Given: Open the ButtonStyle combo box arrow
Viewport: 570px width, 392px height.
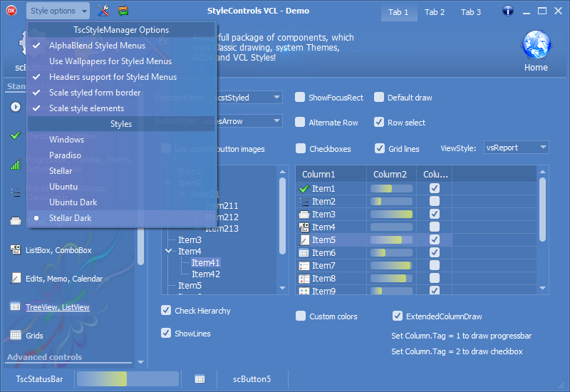Looking at the screenshot, I should 276,120.
